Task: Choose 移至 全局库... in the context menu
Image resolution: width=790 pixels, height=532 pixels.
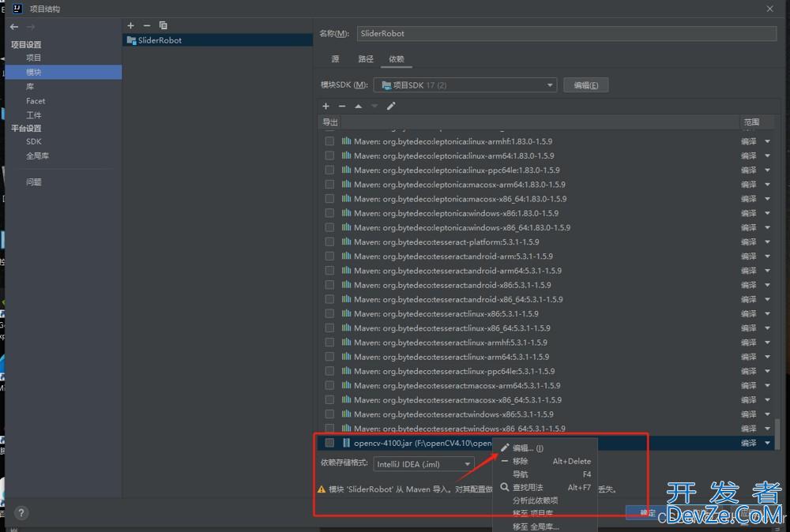Action: click(x=545, y=526)
